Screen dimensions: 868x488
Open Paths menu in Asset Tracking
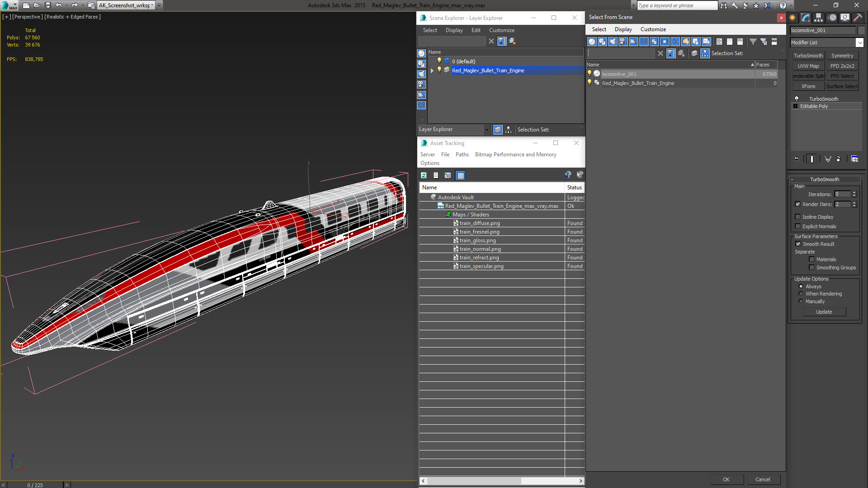pyautogui.click(x=462, y=155)
